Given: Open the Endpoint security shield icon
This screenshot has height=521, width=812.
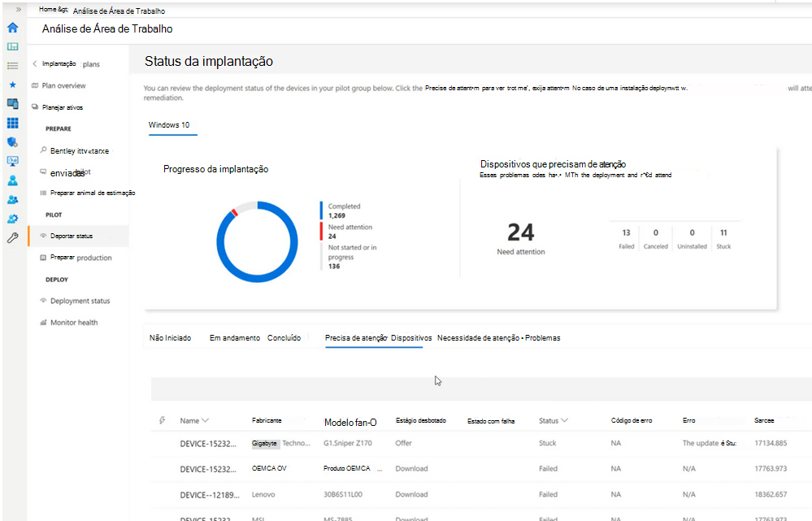Looking at the screenshot, I should (x=13, y=142).
